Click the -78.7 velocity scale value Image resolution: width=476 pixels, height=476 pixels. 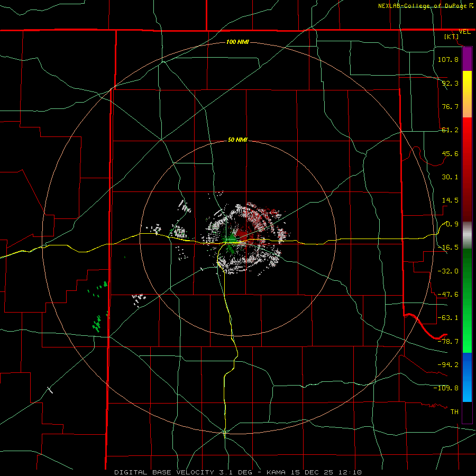(448, 342)
